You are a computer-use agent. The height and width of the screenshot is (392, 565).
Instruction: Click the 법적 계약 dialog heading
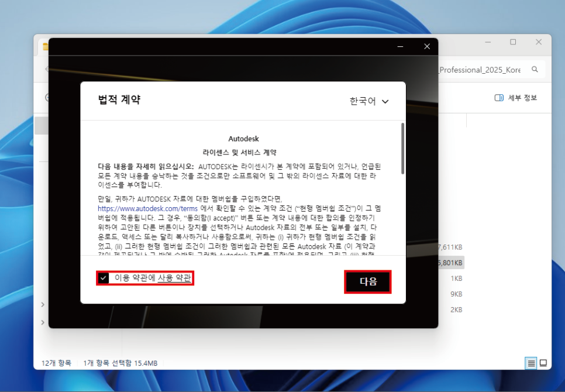coord(119,100)
